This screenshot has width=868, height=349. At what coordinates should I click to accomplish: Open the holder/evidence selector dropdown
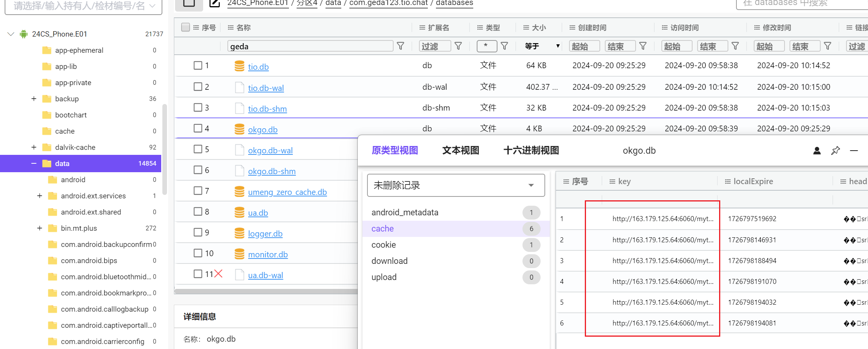pyautogui.click(x=83, y=6)
